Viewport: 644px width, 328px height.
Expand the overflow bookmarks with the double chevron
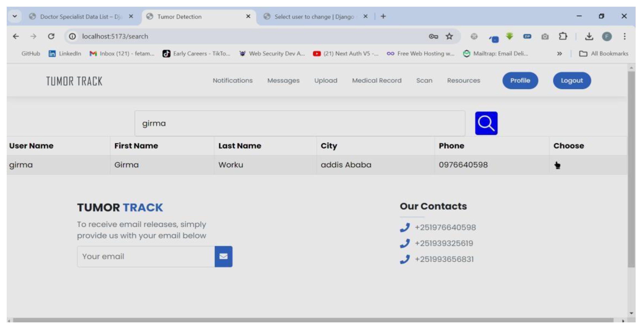(559, 53)
